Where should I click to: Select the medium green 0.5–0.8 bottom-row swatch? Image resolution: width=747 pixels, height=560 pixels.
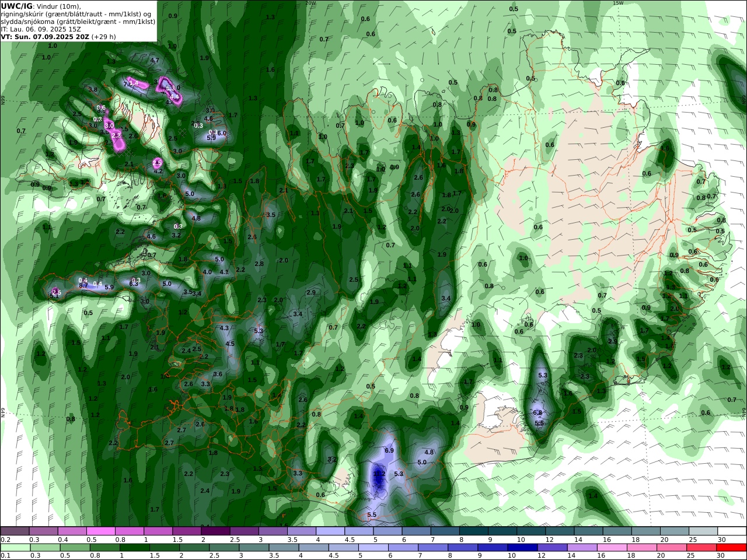[x=75, y=548]
